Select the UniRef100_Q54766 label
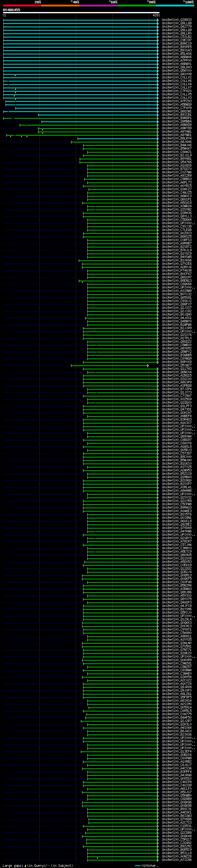 point(177,162)
